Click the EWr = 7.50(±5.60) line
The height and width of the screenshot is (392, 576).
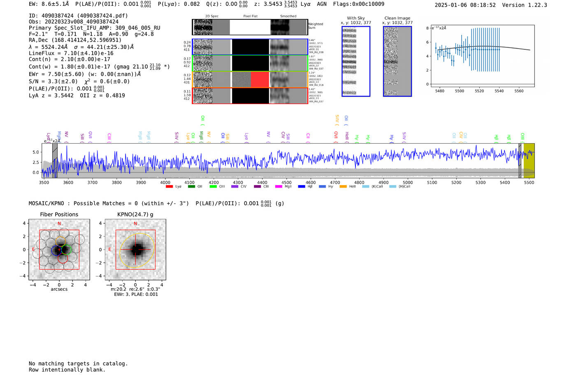click(x=85, y=74)
